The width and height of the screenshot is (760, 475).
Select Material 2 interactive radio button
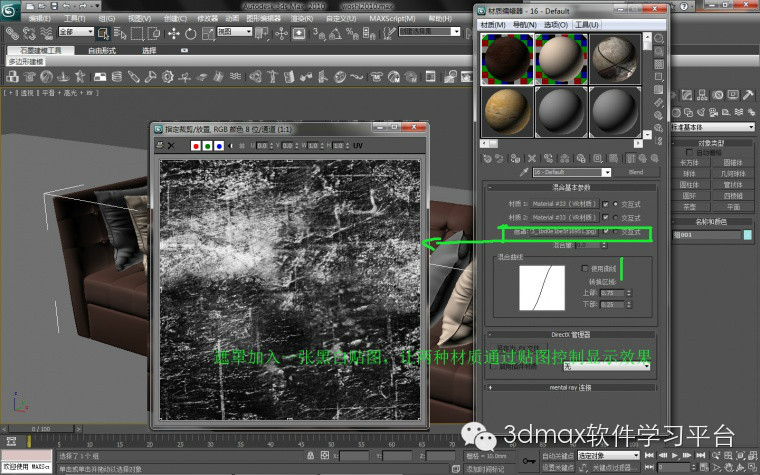click(x=616, y=218)
